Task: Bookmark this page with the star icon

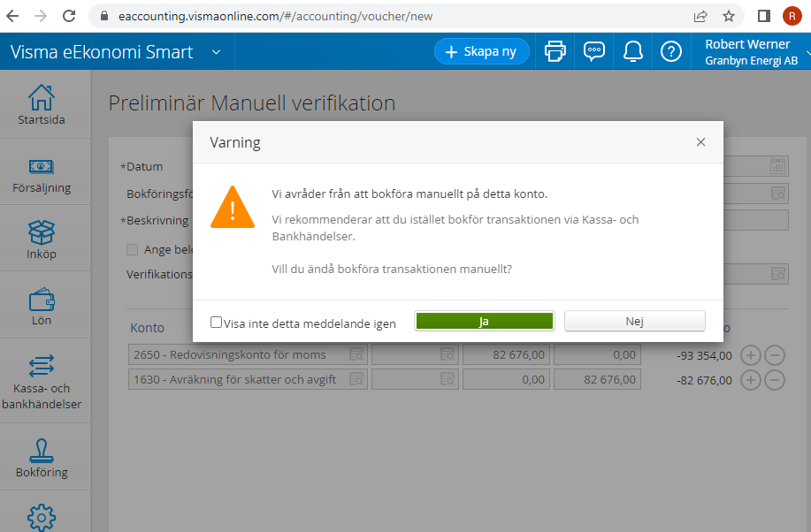Action: (728, 16)
